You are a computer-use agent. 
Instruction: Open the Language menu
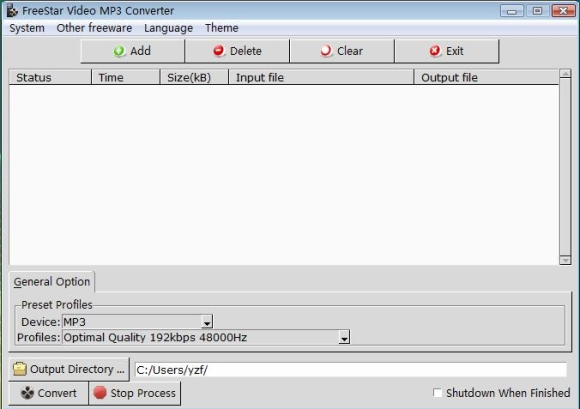pos(168,28)
